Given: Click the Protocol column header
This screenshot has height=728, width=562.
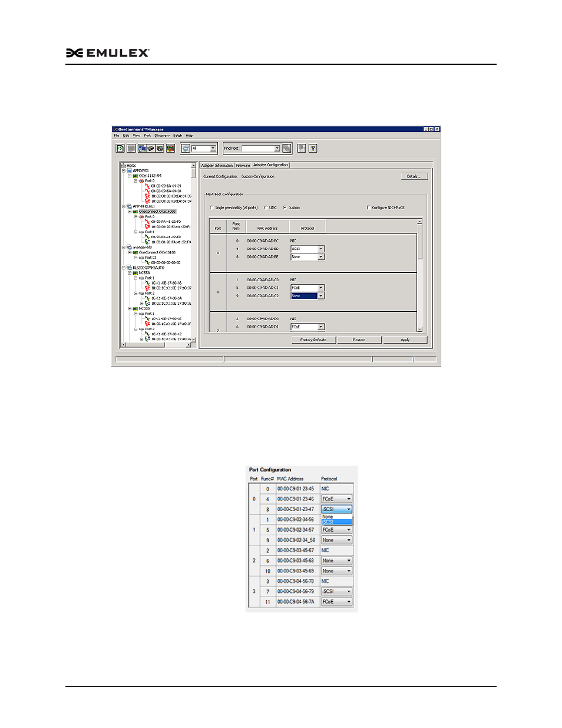Looking at the screenshot, I should coord(308,226).
